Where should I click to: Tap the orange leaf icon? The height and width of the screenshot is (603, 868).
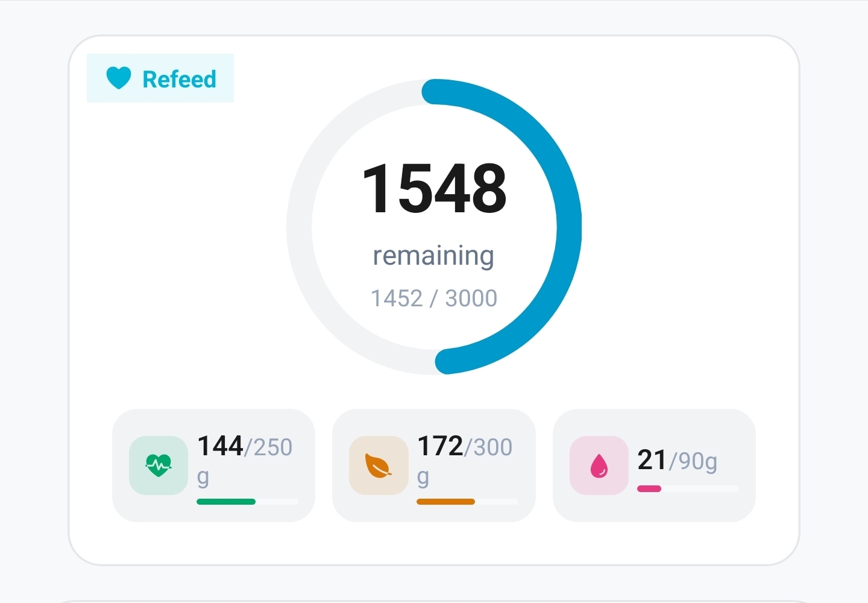click(x=379, y=466)
